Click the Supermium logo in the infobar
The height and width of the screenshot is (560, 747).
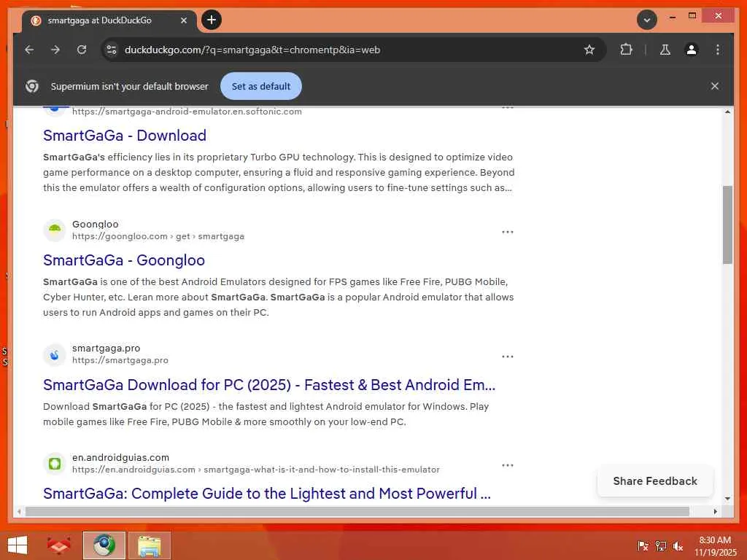[32, 86]
